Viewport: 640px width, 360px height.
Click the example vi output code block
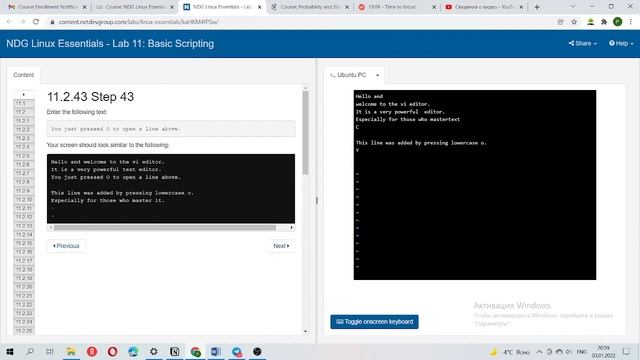coord(171,189)
